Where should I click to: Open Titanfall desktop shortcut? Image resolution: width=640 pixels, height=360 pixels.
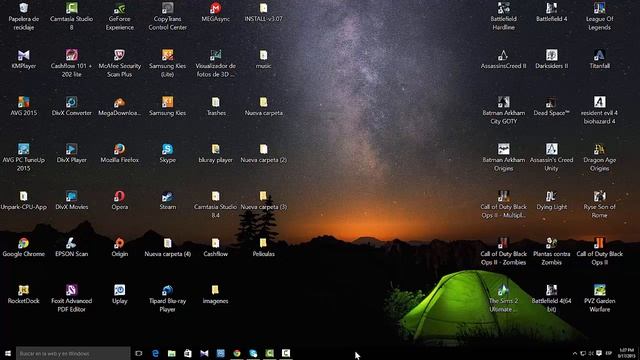(x=599, y=59)
